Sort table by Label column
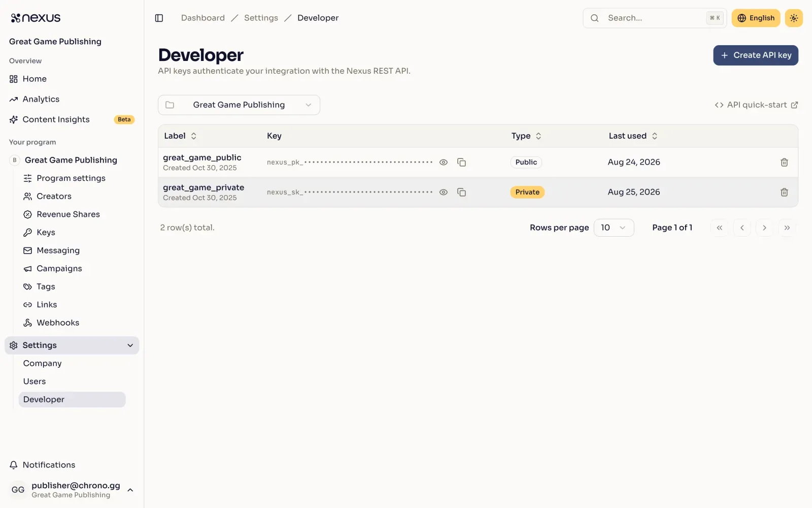 click(180, 136)
